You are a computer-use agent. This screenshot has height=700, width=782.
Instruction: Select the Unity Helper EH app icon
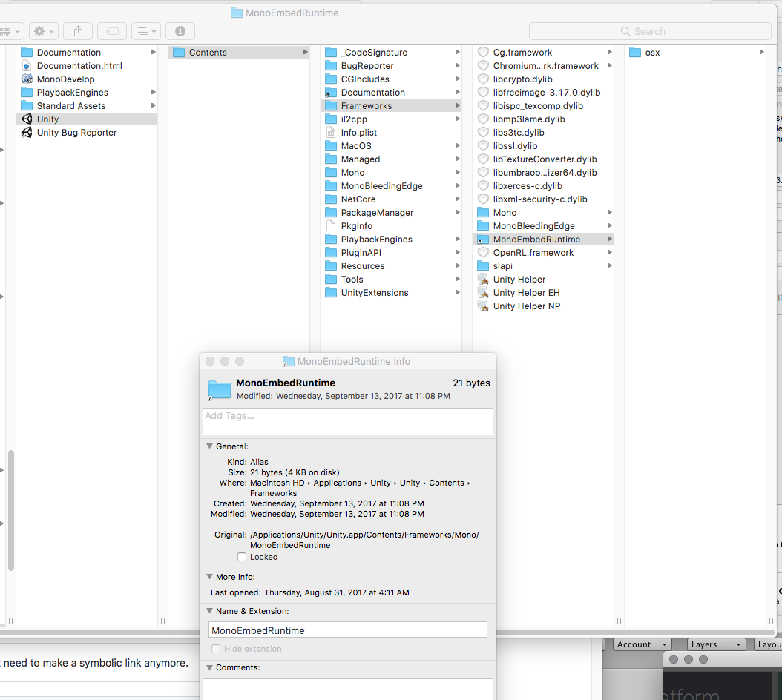click(483, 293)
